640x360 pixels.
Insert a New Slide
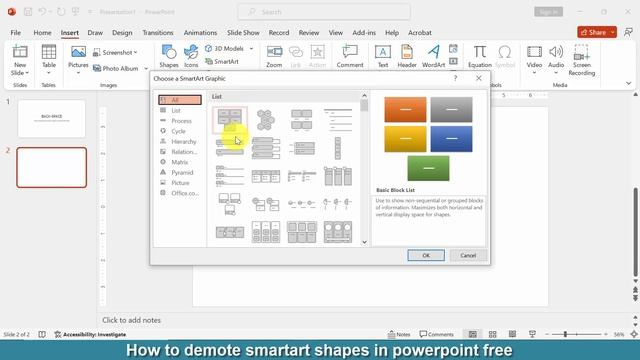20,60
